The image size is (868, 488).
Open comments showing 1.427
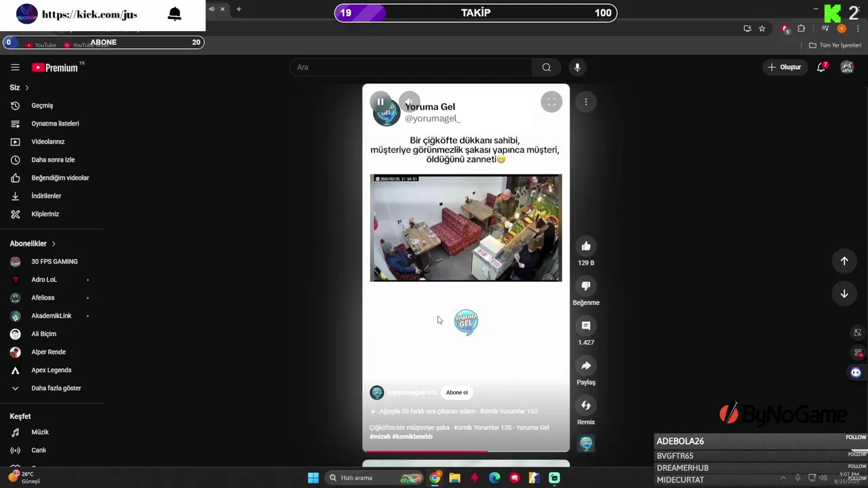point(586,326)
